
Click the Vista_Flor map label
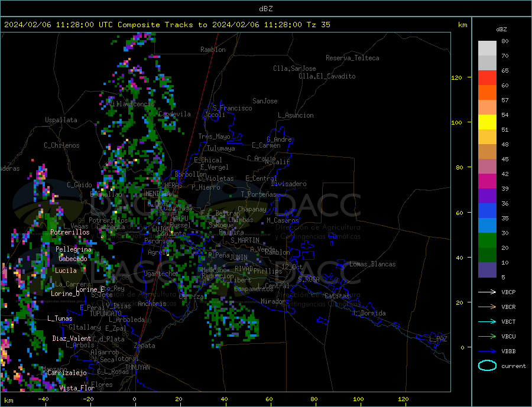(x=77, y=388)
